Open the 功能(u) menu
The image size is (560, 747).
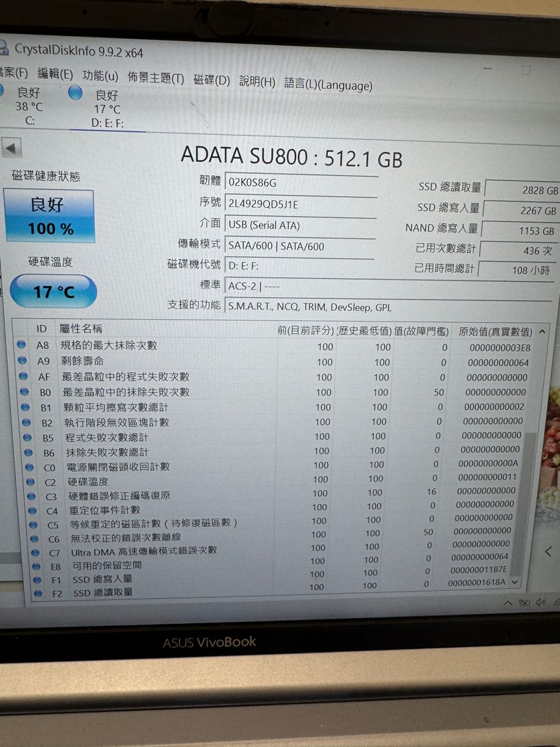(100, 75)
